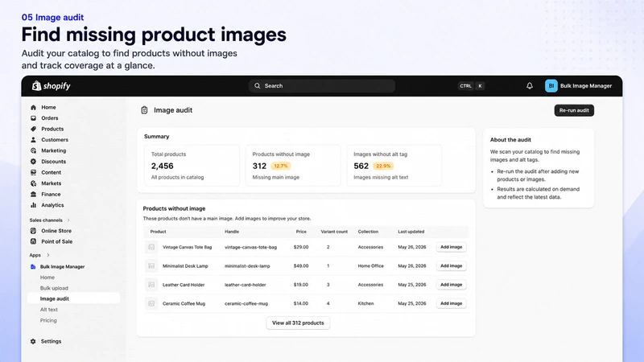Expand the Apps chevron

pyautogui.click(x=48, y=255)
